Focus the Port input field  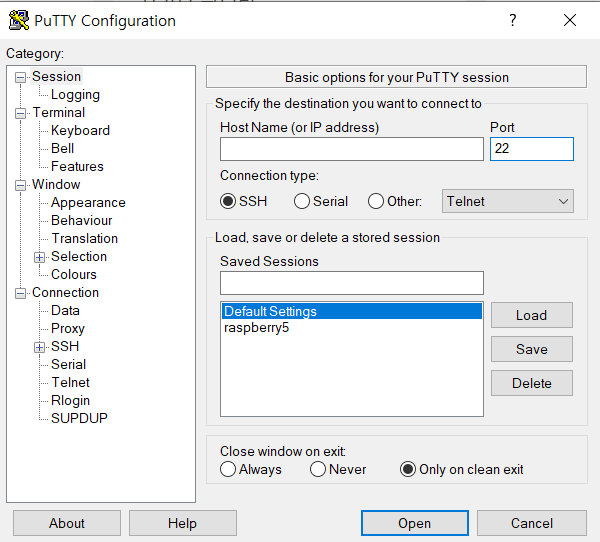tap(532, 149)
